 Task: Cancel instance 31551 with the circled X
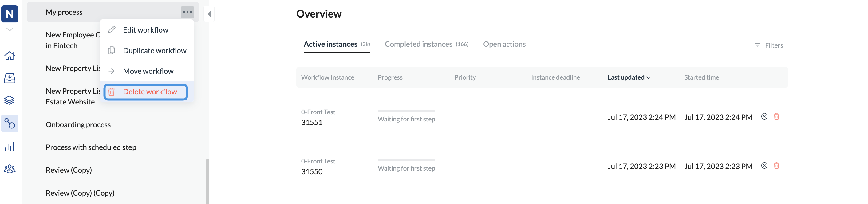coord(764,116)
